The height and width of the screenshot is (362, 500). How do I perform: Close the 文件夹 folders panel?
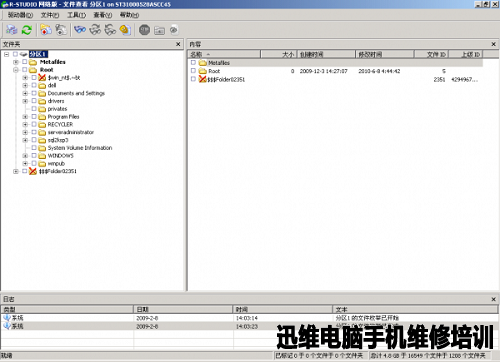(178, 44)
